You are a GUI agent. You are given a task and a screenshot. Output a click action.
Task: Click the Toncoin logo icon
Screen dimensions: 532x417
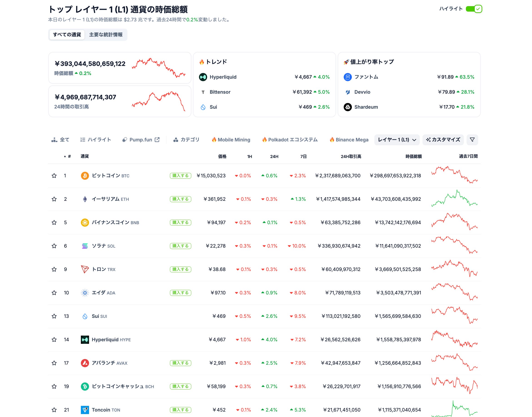[85, 410]
